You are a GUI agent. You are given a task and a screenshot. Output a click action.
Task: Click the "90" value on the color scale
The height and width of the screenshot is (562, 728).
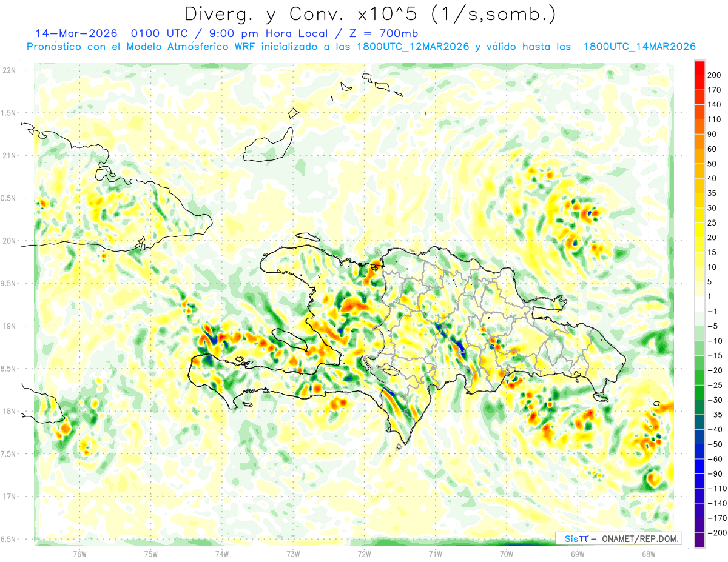point(713,134)
